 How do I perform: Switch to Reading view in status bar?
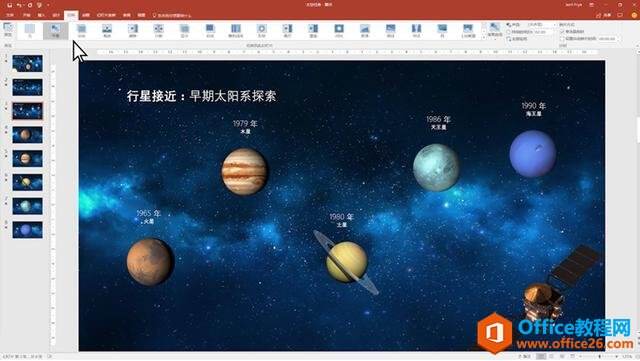[562, 357]
